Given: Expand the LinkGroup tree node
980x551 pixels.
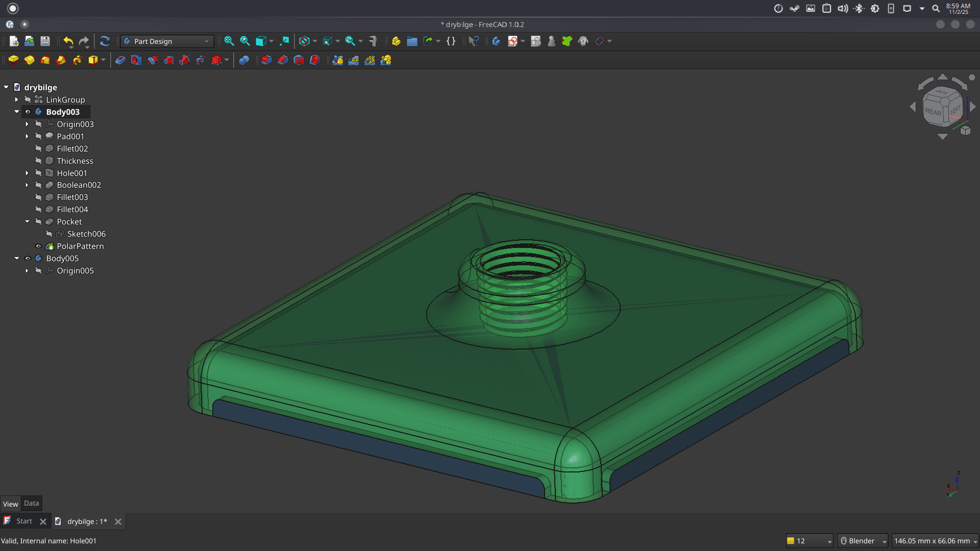Looking at the screenshot, I should pos(17,99).
